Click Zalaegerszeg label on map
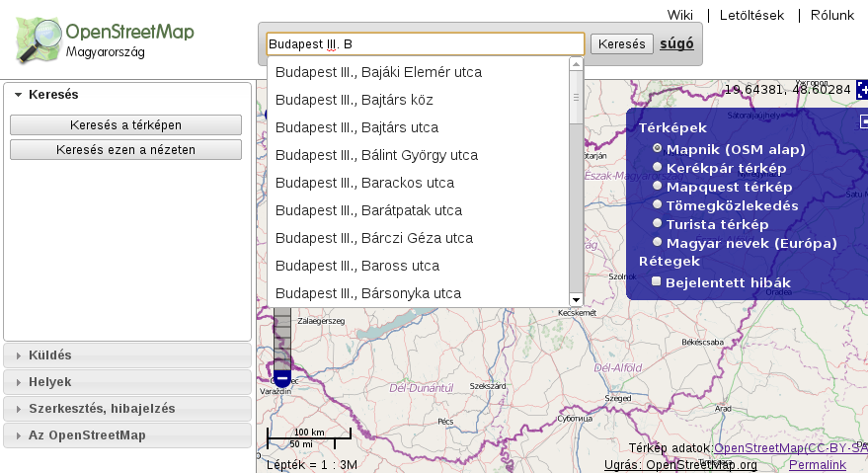The height and width of the screenshot is (473, 868). point(321,321)
